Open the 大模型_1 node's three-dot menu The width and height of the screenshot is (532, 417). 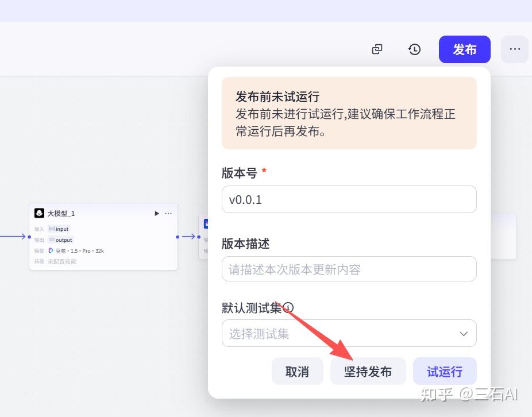[168, 213]
